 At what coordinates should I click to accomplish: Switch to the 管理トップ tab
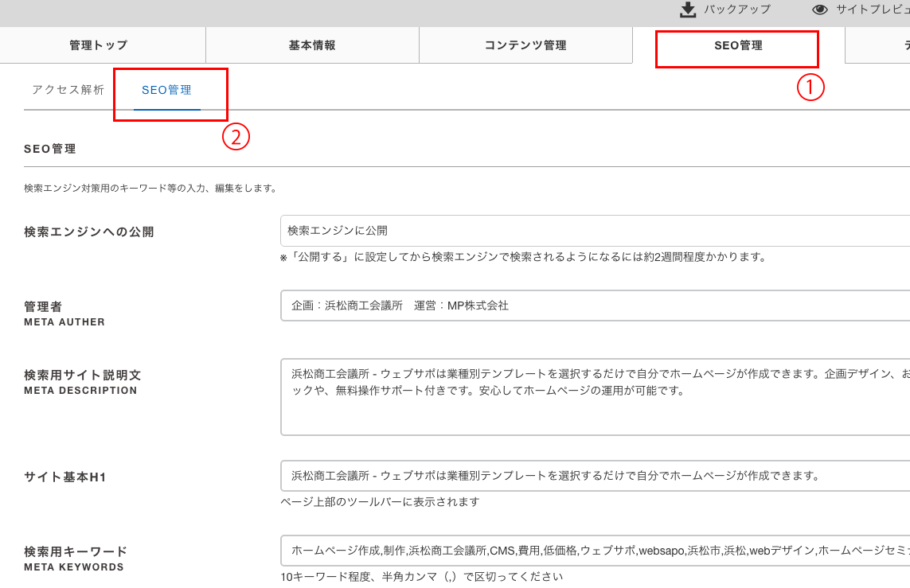[99, 45]
